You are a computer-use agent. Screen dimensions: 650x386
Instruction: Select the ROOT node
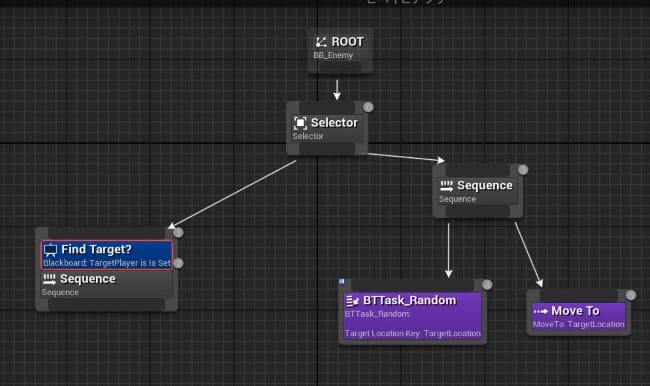click(340, 51)
